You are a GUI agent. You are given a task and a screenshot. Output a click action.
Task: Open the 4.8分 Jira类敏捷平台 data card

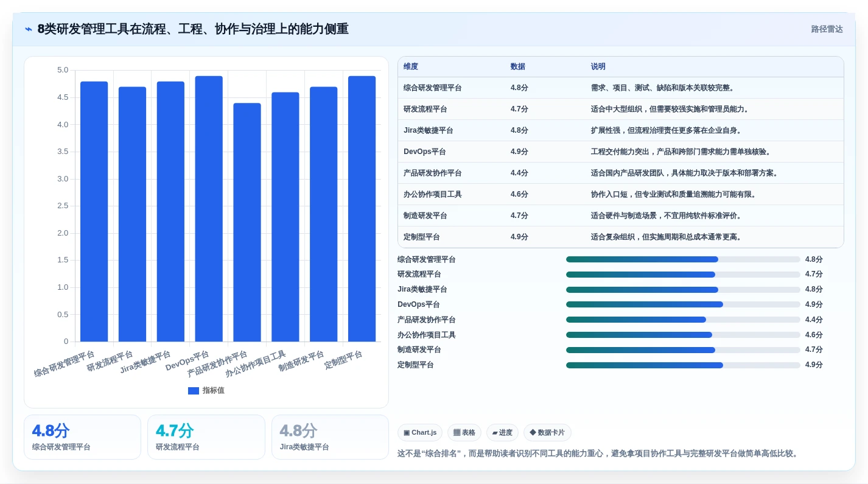pos(330,437)
